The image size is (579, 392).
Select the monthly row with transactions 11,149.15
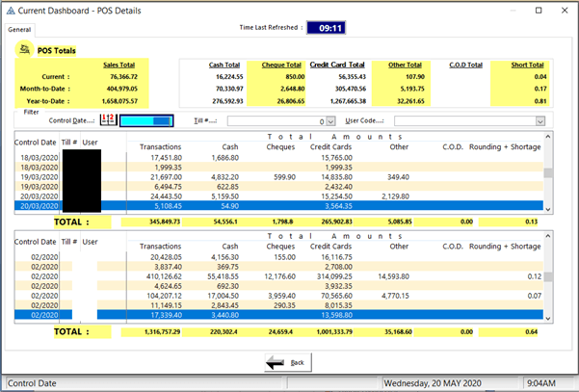tap(278, 305)
